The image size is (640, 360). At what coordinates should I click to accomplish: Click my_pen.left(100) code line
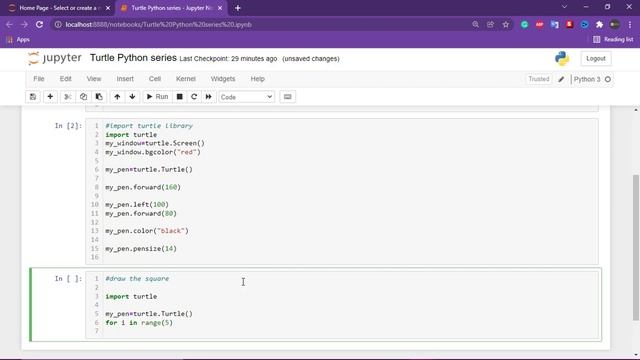(x=137, y=204)
